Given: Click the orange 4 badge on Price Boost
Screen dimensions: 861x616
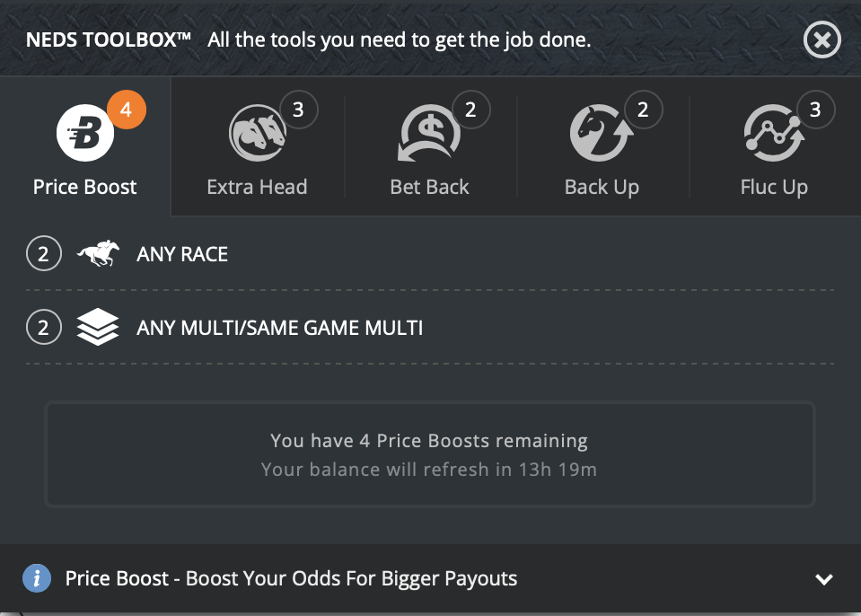Looking at the screenshot, I should click(127, 110).
